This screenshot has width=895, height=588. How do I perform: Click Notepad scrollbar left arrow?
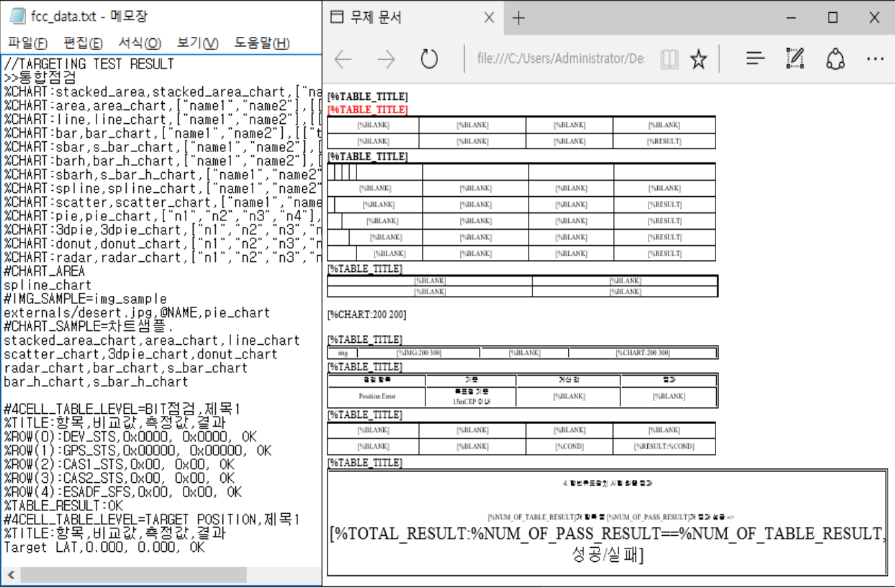(x=10, y=575)
